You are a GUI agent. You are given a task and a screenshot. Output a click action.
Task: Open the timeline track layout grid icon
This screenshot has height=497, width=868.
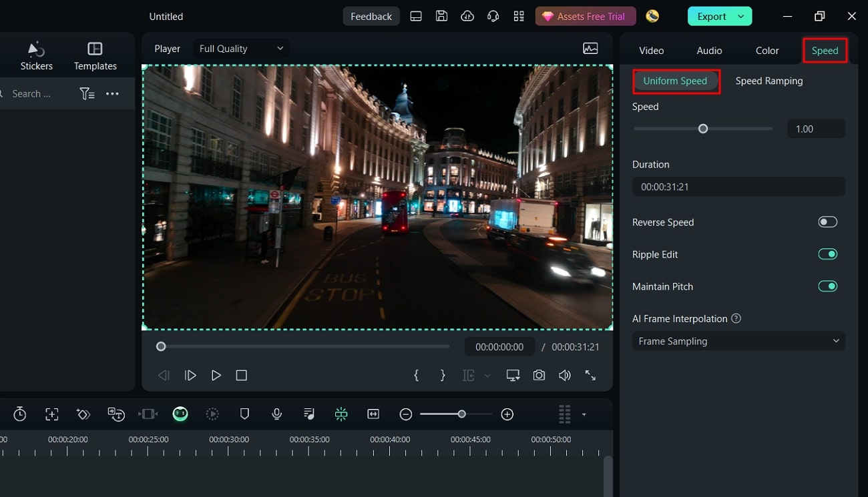[565, 414]
